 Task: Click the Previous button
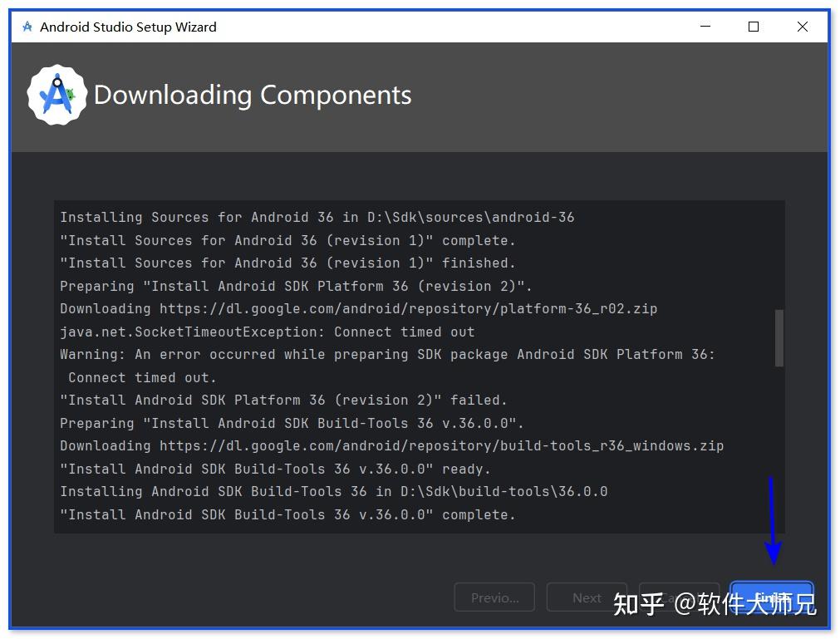(x=494, y=597)
